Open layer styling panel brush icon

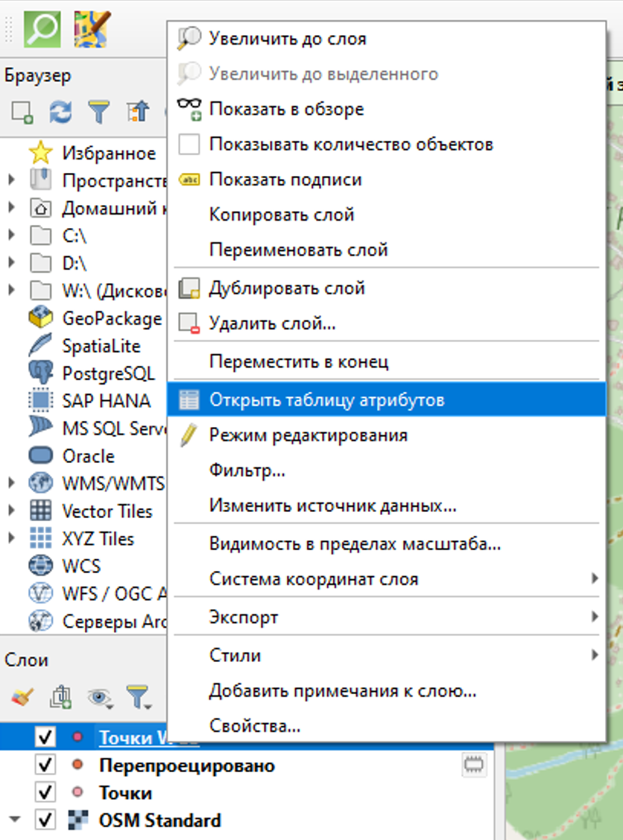point(22,697)
